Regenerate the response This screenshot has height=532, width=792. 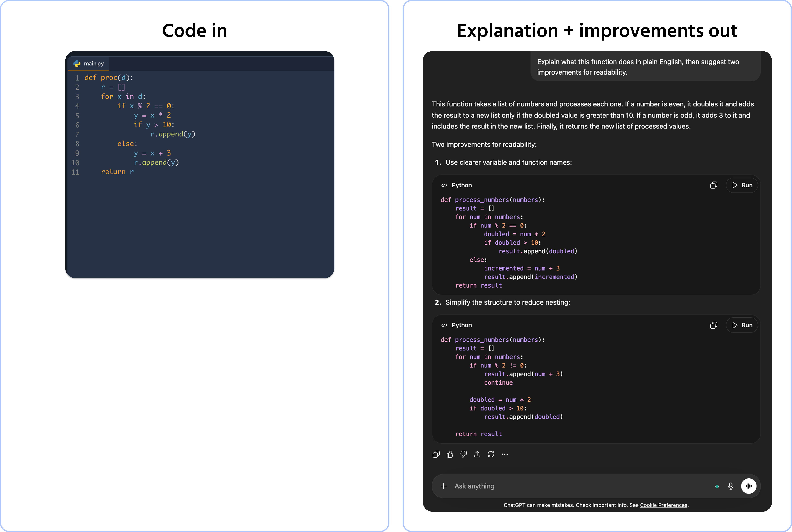[x=491, y=454]
